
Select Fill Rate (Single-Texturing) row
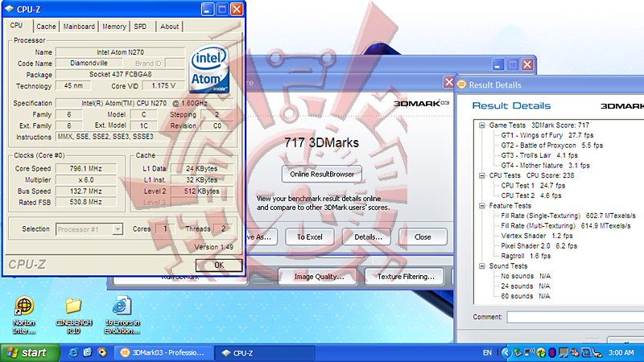coord(568,216)
